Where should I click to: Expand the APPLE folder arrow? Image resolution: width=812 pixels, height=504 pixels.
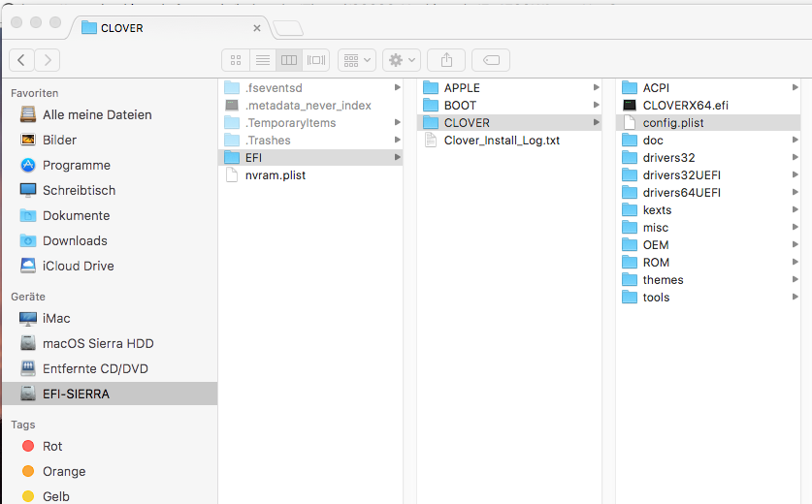[596, 87]
